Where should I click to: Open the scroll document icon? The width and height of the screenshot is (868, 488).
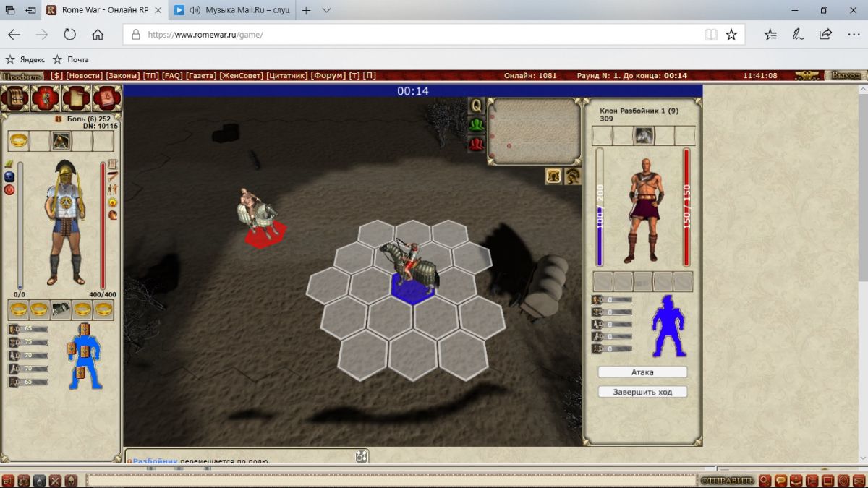point(76,98)
